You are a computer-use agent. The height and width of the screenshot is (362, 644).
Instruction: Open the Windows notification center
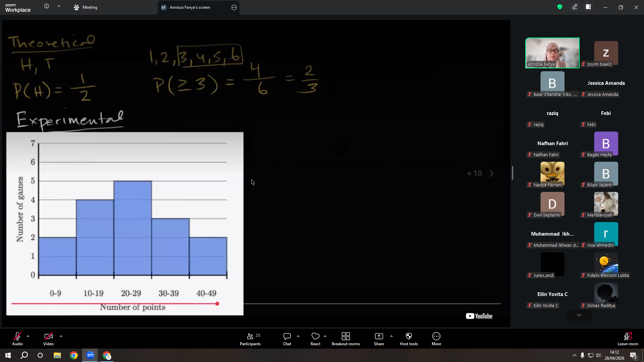(634, 355)
